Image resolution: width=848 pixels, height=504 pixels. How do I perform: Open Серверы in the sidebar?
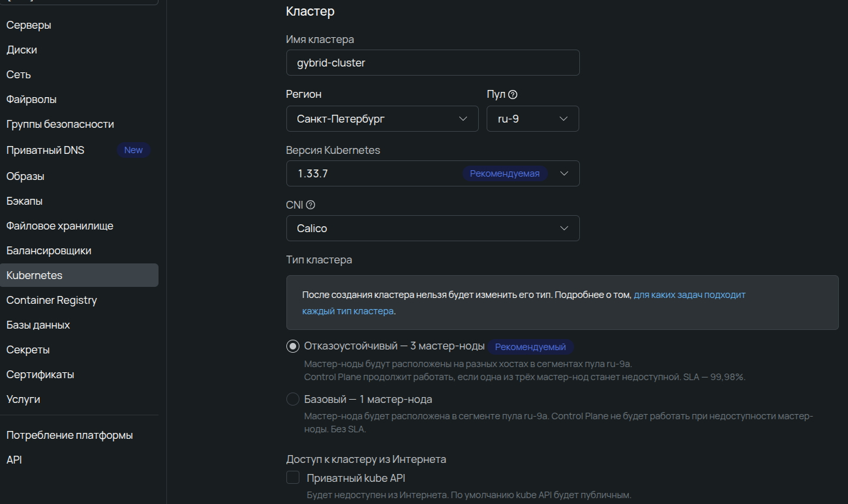[29, 25]
